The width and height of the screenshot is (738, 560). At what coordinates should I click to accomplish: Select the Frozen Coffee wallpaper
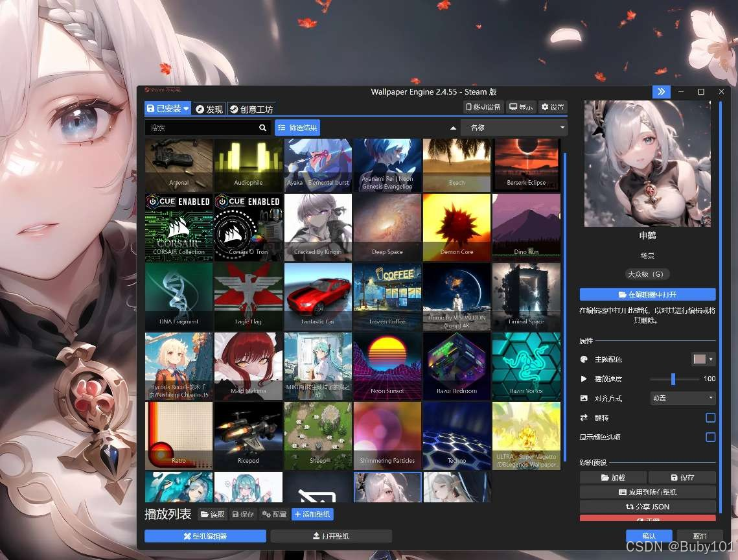[x=387, y=297]
